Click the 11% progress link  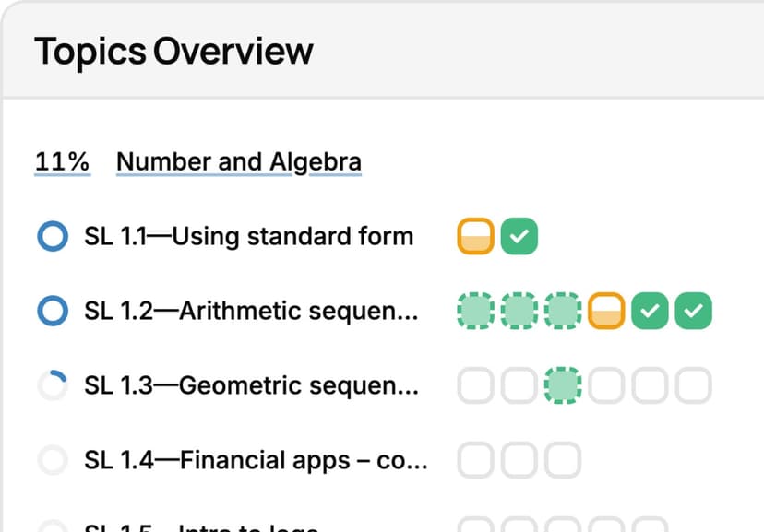(61, 160)
